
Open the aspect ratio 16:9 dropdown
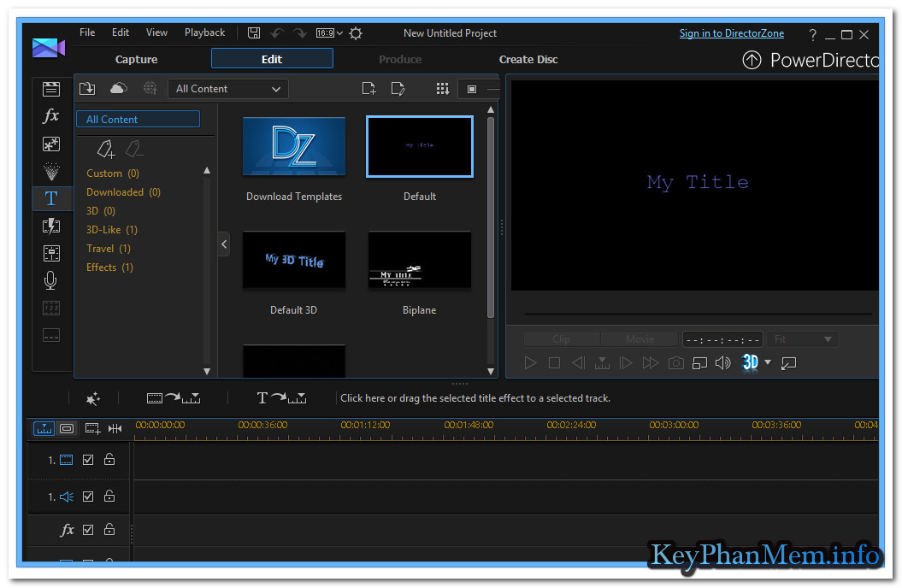point(329,33)
